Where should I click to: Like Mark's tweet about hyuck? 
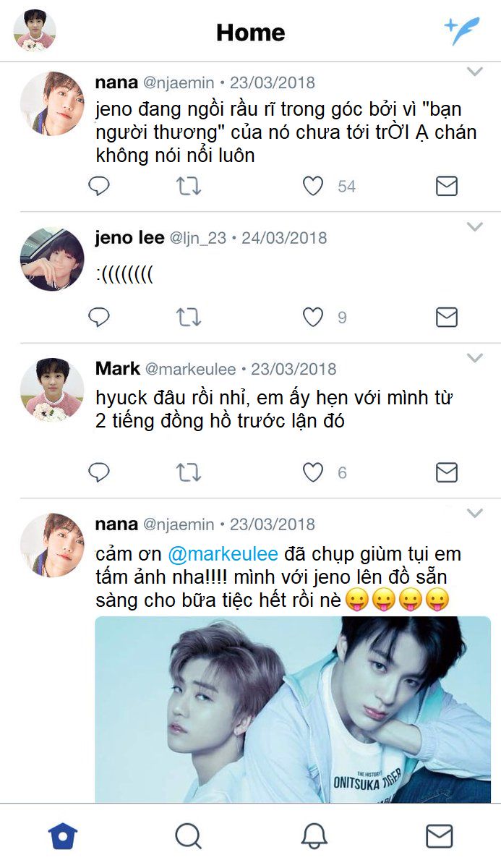coord(312,472)
